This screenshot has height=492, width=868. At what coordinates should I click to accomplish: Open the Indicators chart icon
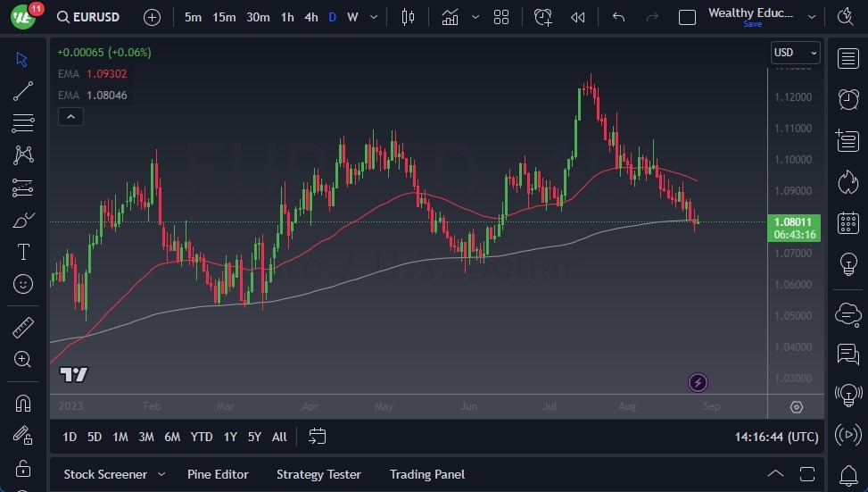451,17
